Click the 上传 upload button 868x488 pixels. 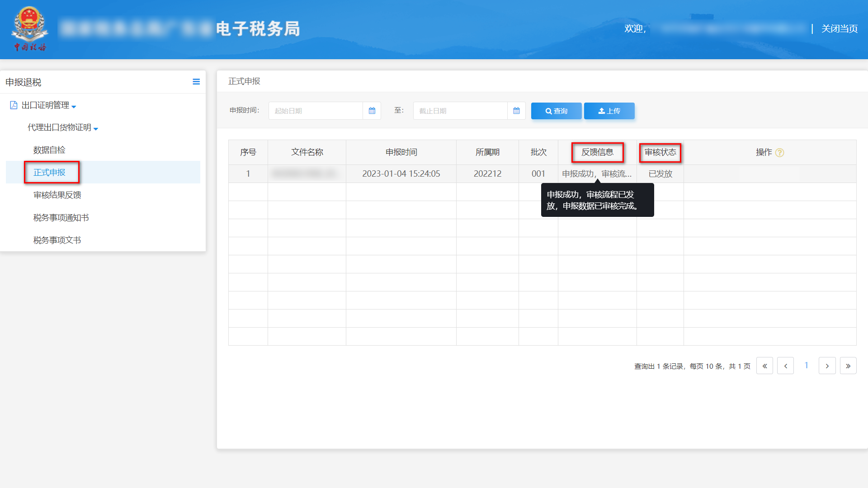coord(609,111)
